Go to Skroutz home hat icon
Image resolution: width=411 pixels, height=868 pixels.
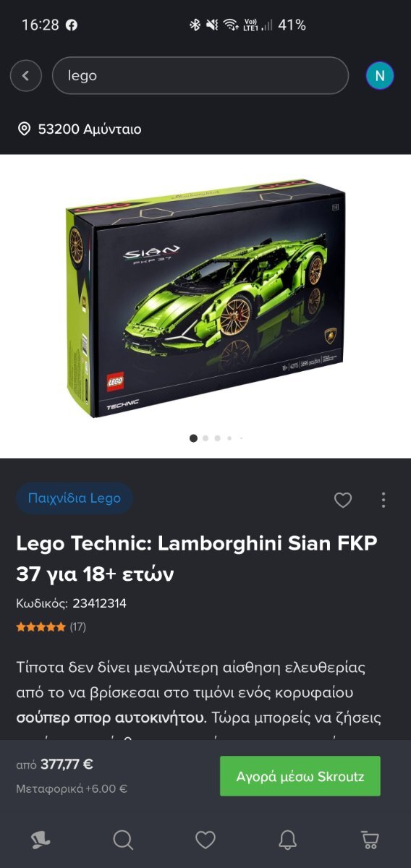click(x=41, y=839)
